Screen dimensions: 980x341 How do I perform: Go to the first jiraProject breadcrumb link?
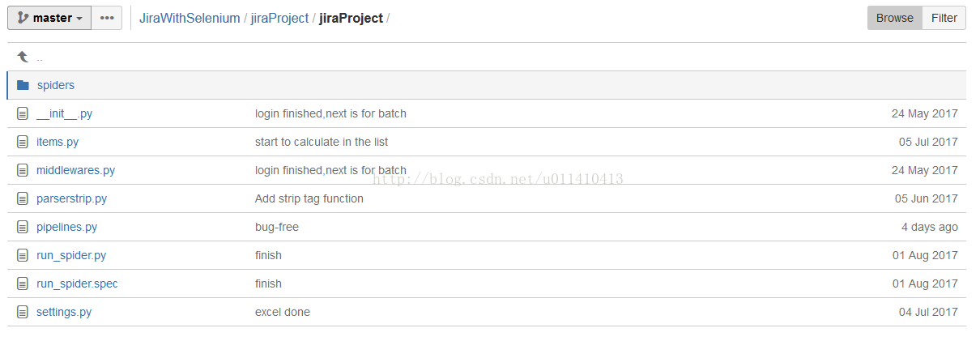(279, 18)
